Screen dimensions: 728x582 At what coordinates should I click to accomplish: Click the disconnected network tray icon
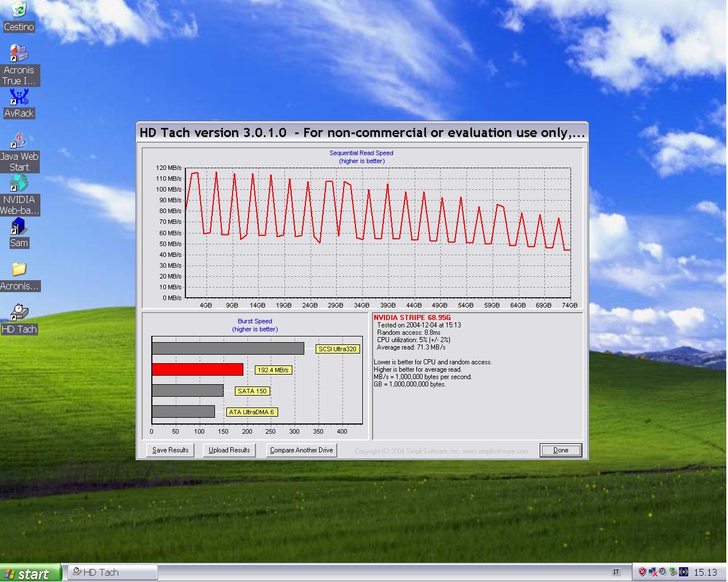(652, 572)
